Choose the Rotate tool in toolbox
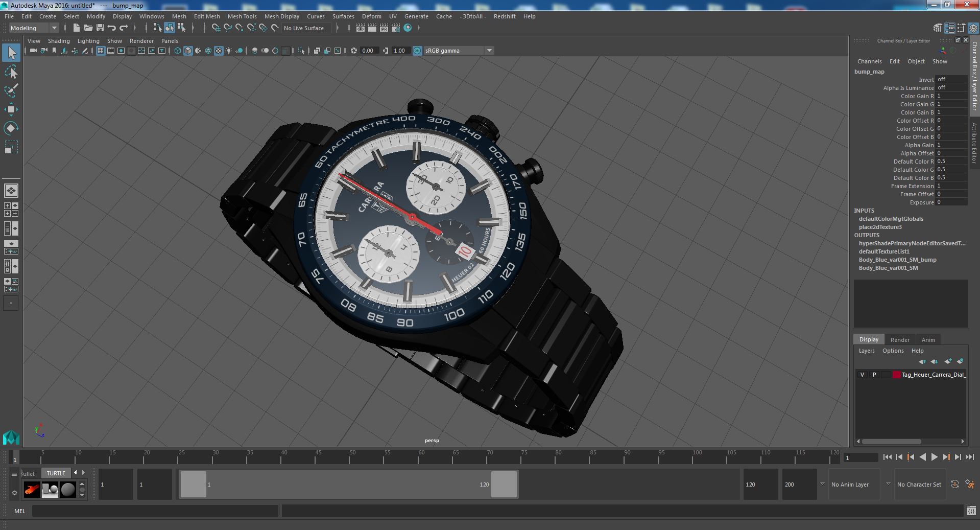The width and height of the screenshot is (980, 530). 11,128
